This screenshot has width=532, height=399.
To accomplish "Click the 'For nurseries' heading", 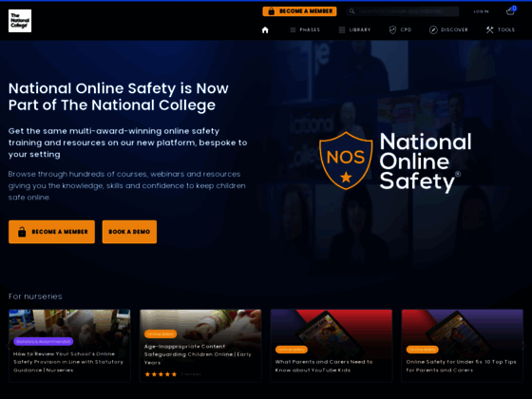I will coord(35,296).
